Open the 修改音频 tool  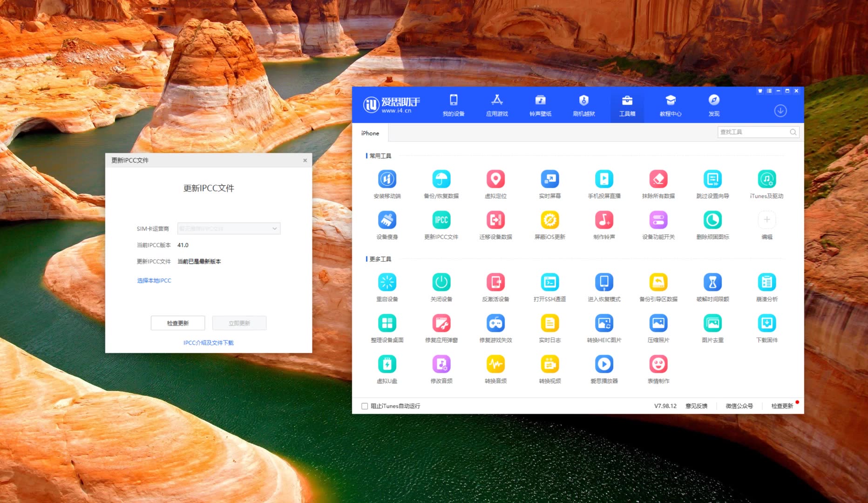click(441, 364)
